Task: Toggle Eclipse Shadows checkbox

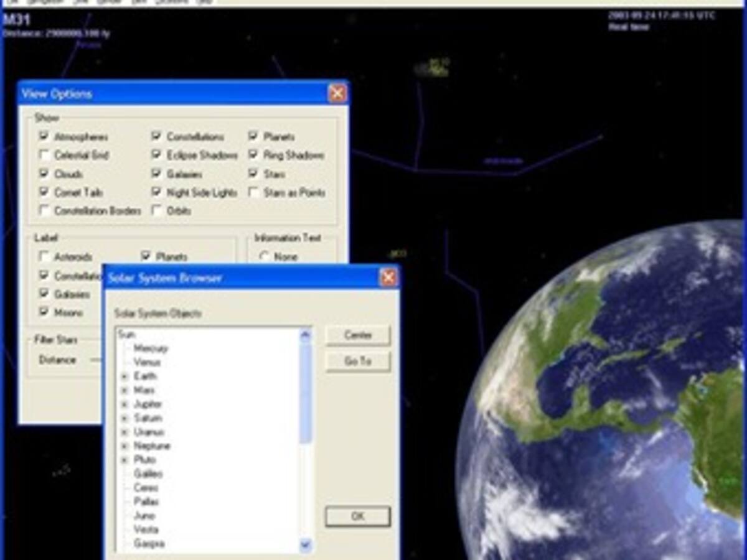Action: pyautogui.click(x=157, y=155)
